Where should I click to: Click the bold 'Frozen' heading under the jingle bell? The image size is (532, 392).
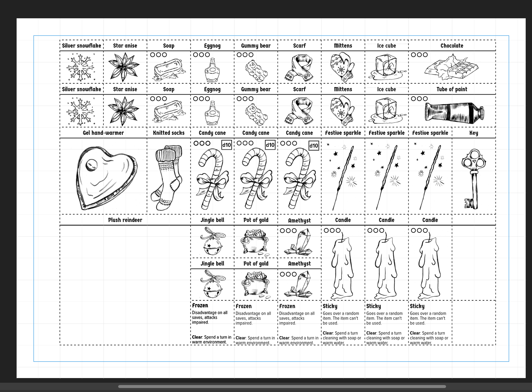point(200,305)
